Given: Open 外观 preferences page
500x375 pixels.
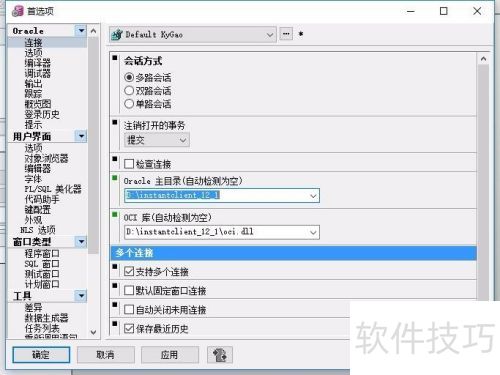Looking at the screenshot, I should point(33,220).
